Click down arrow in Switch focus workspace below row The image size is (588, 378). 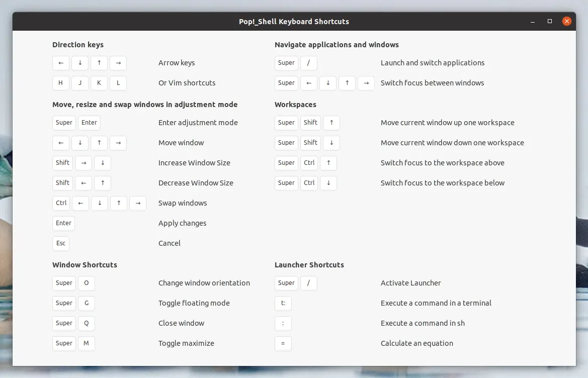pyautogui.click(x=328, y=183)
